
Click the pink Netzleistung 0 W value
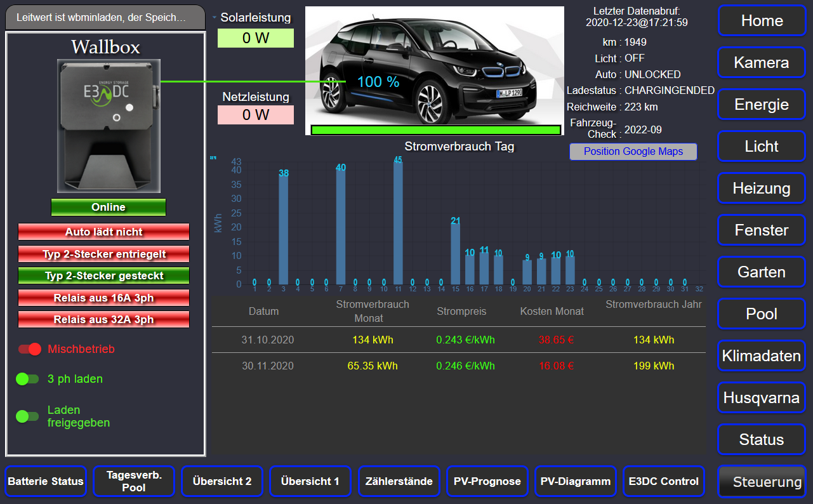[256, 115]
